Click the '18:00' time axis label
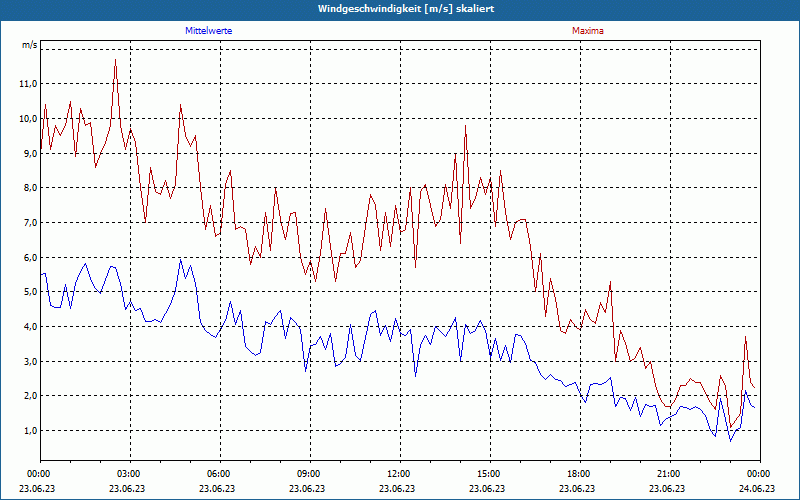800x500 pixels. pos(577,474)
